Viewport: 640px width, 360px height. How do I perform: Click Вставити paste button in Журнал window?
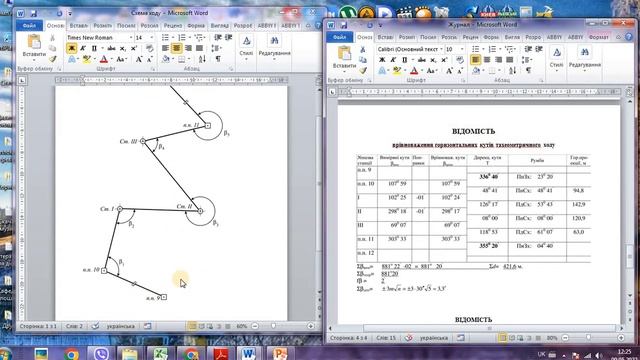pos(344,58)
